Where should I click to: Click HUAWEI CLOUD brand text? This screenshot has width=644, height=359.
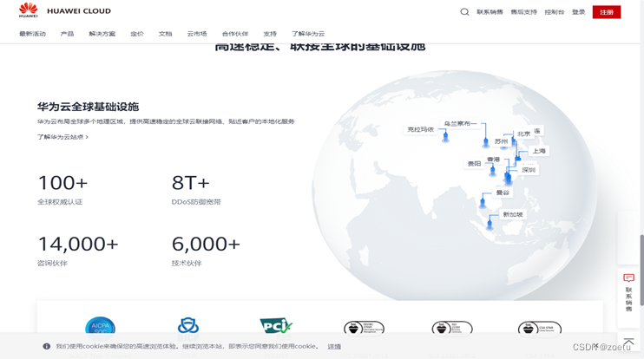[79, 11]
